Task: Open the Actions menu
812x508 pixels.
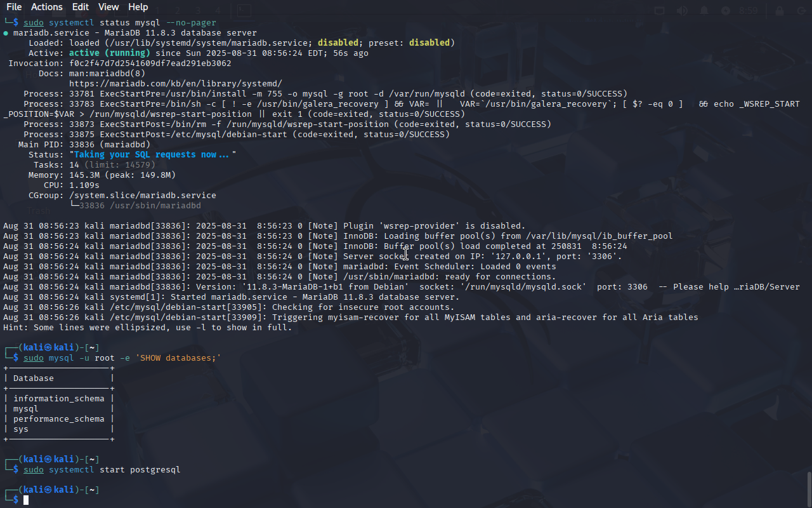Action: click(47, 7)
